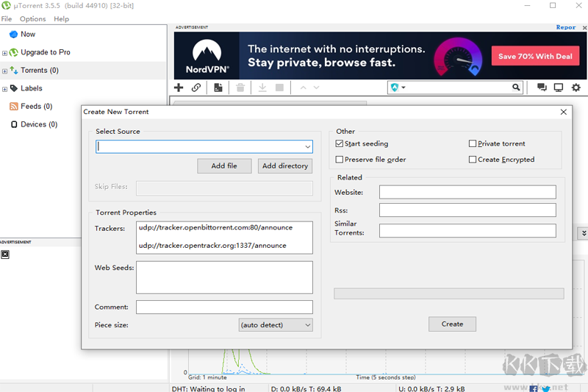Click the Trackers text box
The image size is (588, 392).
click(224, 238)
